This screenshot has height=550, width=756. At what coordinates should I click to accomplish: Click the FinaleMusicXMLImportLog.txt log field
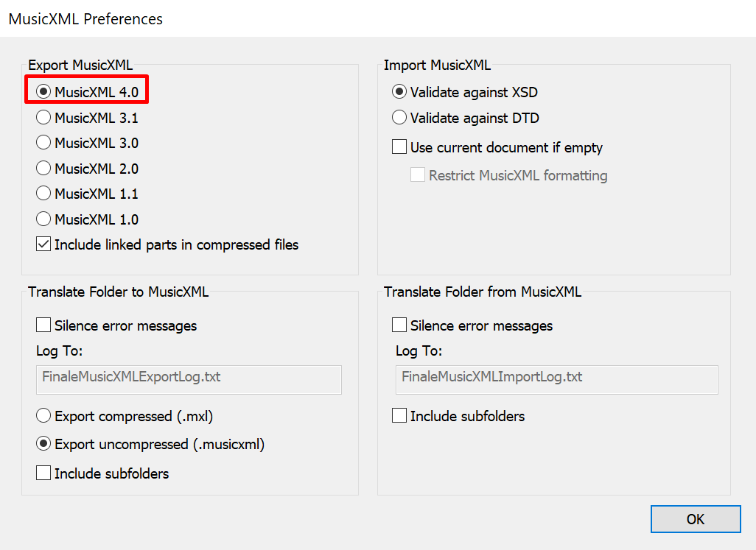coord(556,379)
